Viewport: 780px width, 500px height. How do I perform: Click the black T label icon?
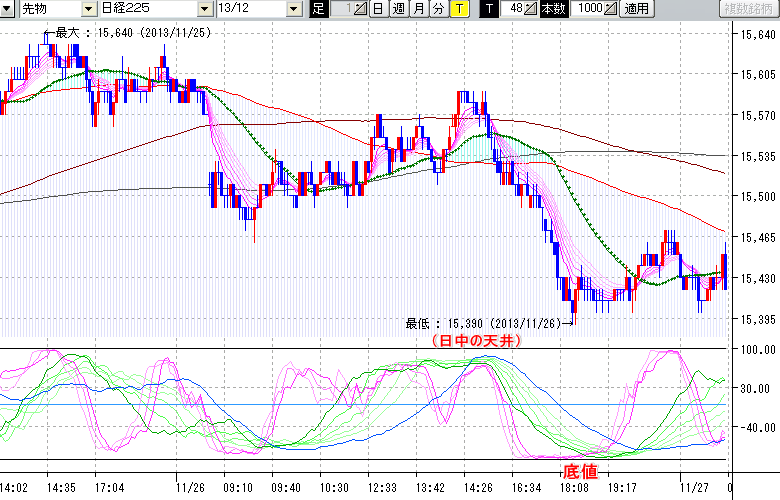coord(488,9)
